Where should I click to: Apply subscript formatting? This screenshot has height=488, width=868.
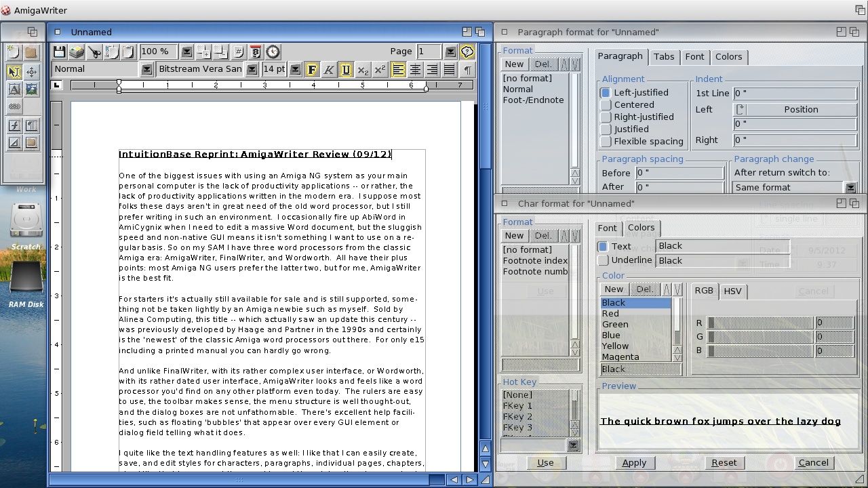363,69
